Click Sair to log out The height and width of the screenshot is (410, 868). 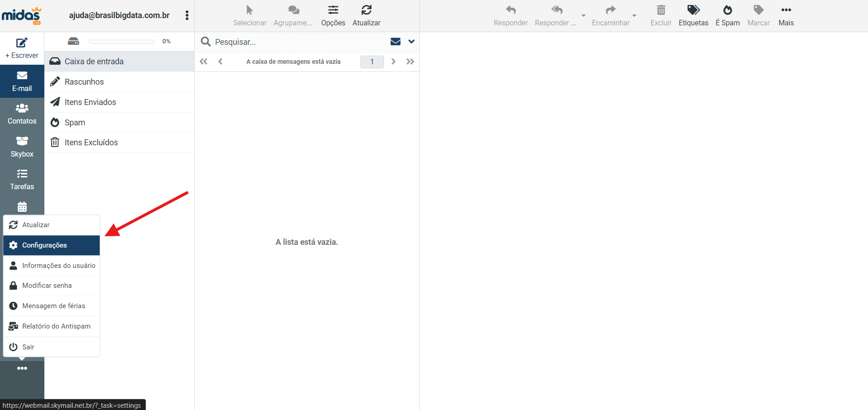coord(52,347)
